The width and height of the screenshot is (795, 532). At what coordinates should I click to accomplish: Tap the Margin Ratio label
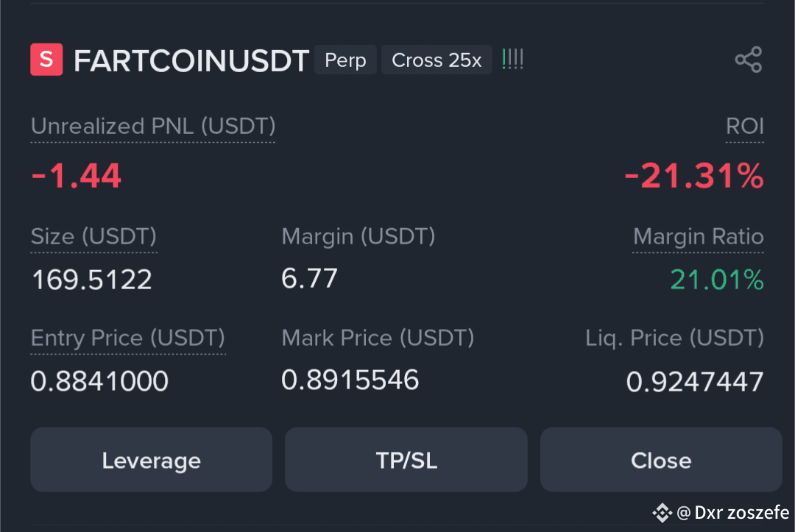tap(698, 237)
